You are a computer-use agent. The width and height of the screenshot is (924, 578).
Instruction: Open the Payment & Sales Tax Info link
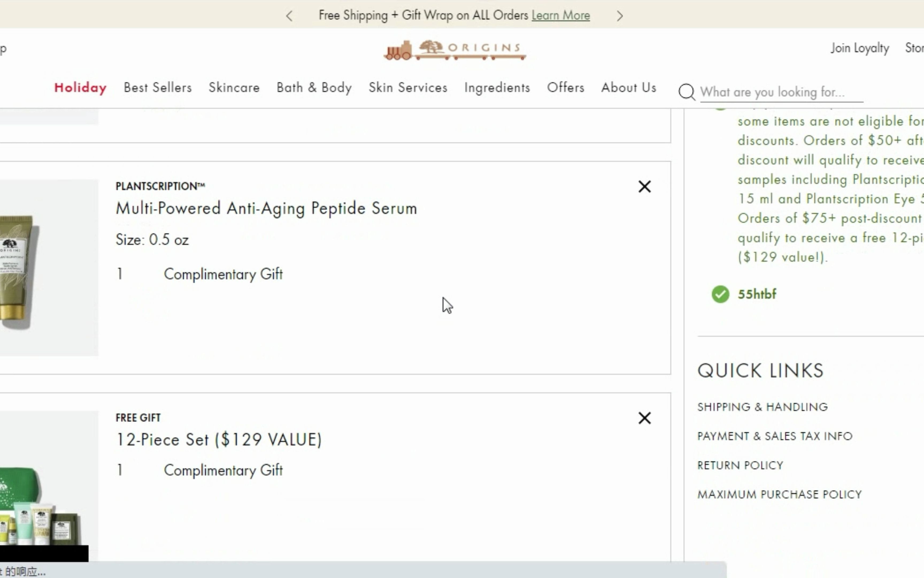pyautogui.click(x=775, y=436)
